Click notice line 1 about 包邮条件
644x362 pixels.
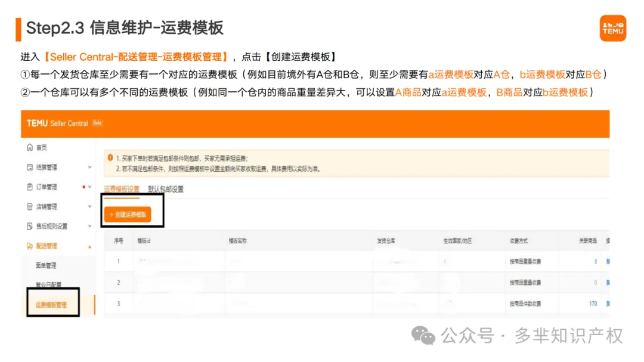(x=181, y=158)
